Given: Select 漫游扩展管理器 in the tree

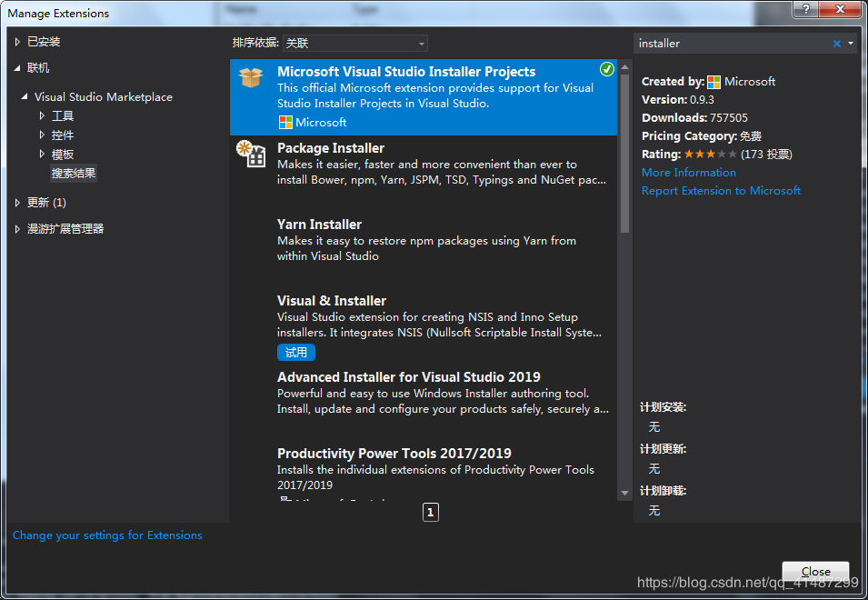Looking at the screenshot, I should pyautogui.click(x=65, y=228).
